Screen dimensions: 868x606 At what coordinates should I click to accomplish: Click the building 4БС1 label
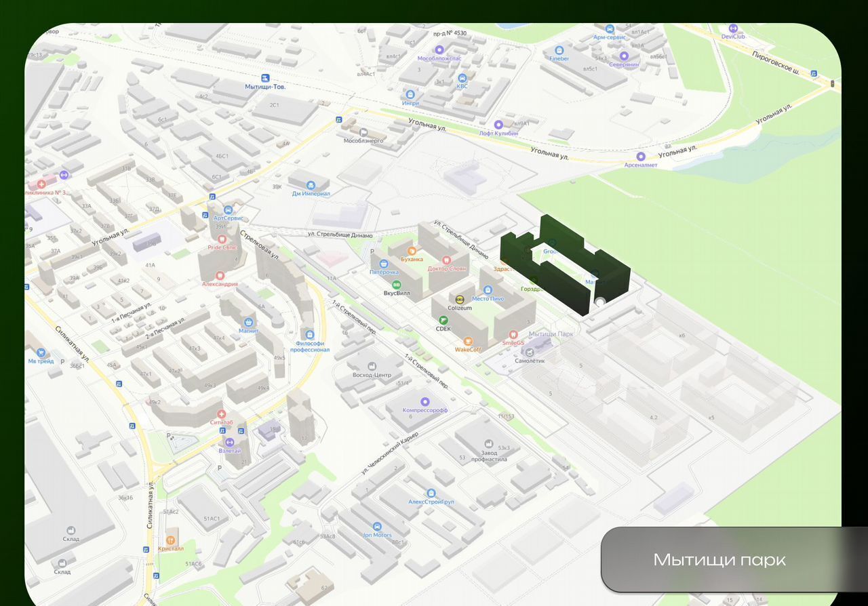[222, 155]
